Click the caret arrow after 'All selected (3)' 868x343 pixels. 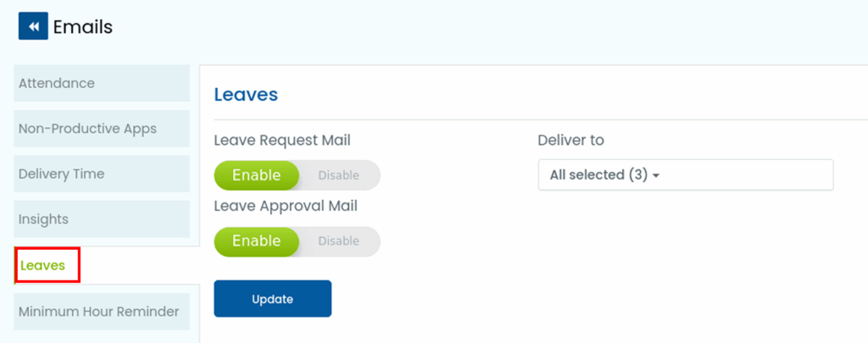(656, 176)
